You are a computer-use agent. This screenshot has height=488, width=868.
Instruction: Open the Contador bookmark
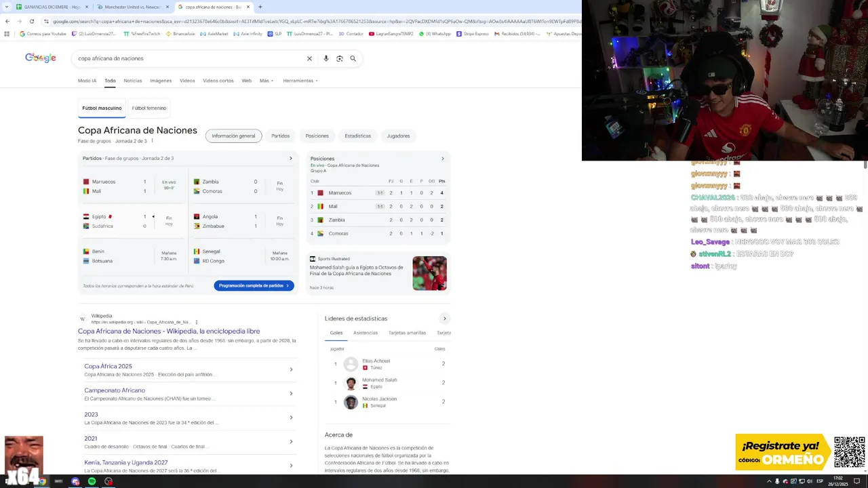[351, 33]
